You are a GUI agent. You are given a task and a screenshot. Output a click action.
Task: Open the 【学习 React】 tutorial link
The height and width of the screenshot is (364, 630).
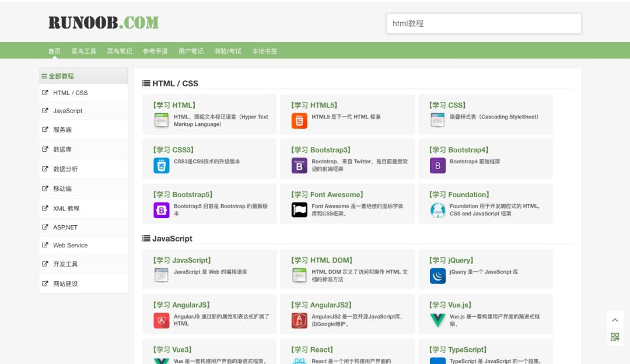tap(311, 349)
